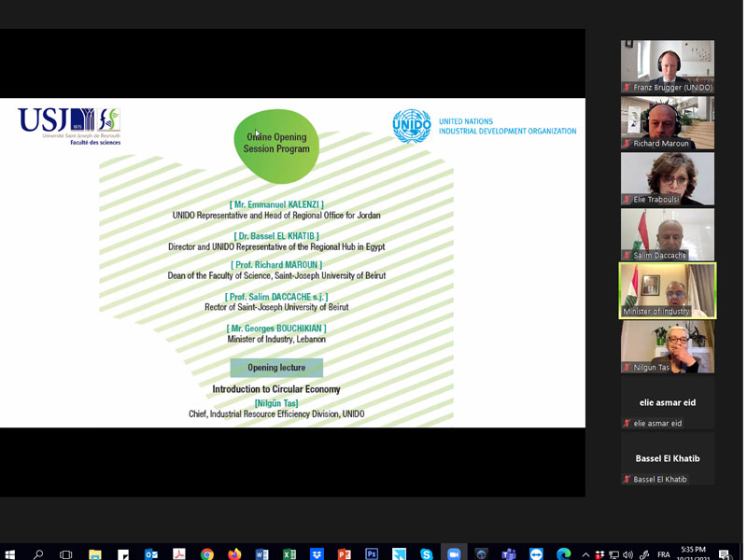This screenshot has height=560, width=747.
Task: Open Task View in taskbar
Action: [65, 553]
